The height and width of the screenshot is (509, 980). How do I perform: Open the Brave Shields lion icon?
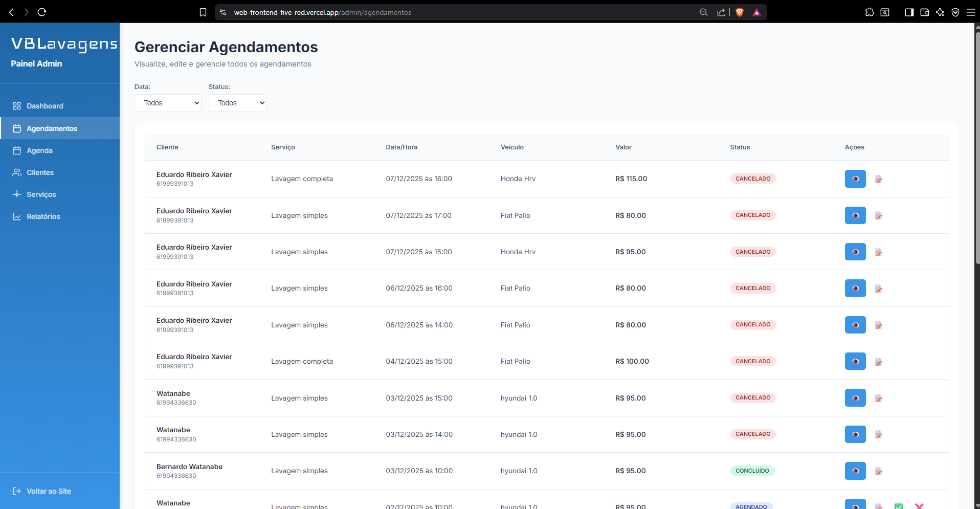(739, 12)
